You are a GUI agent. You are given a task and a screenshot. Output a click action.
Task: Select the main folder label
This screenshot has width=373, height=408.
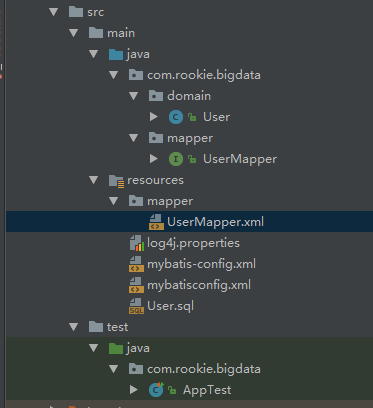pyautogui.click(x=121, y=33)
